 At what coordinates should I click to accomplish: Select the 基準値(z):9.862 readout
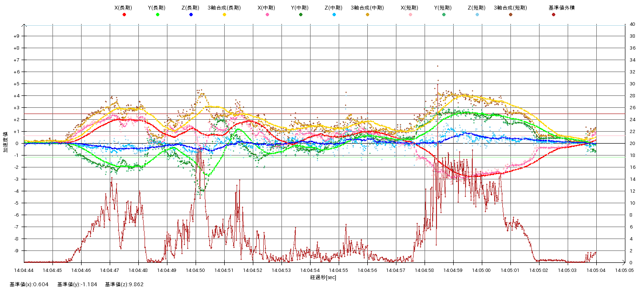pyautogui.click(x=125, y=284)
